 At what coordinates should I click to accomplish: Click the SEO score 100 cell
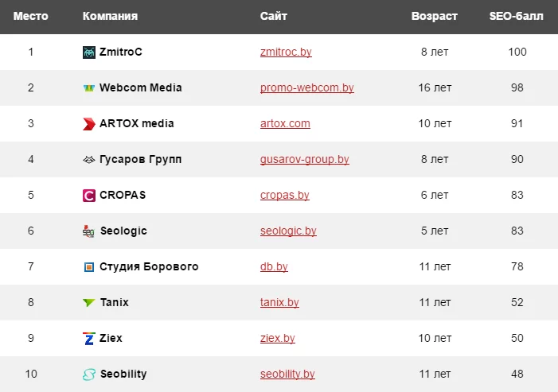point(517,52)
